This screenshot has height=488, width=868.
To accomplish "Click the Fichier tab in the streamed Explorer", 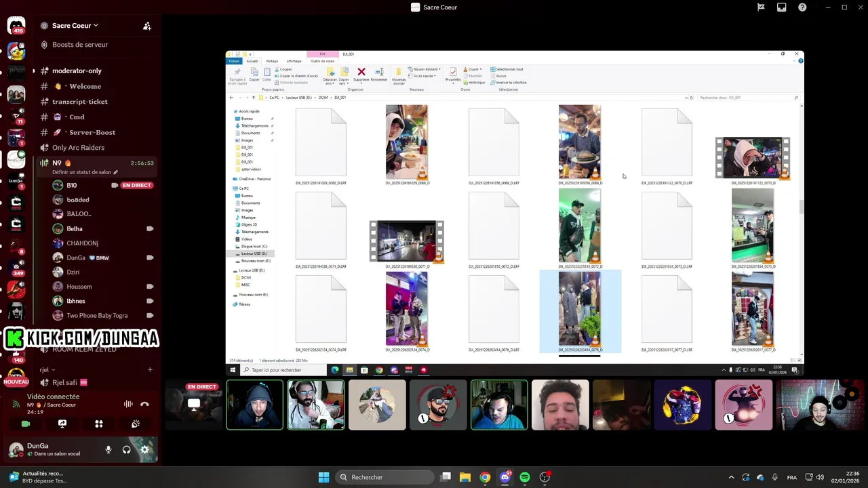I will pos(233,61).
